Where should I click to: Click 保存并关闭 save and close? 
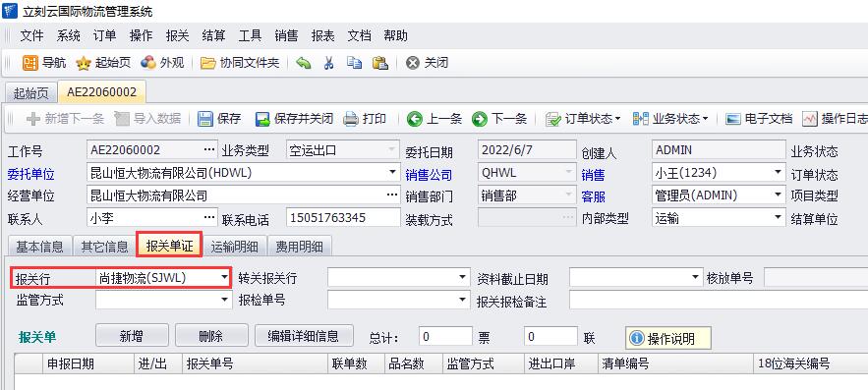click(293, 119)
